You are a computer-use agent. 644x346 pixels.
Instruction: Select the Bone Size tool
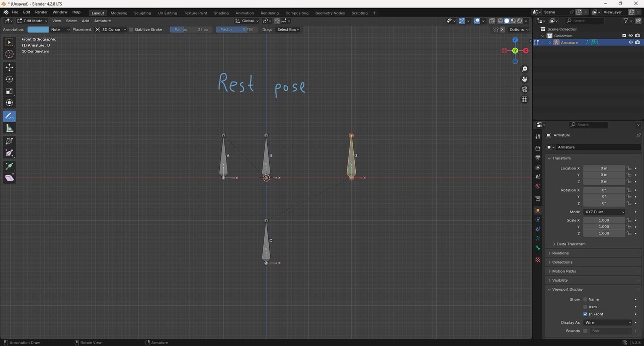point(9,153)
